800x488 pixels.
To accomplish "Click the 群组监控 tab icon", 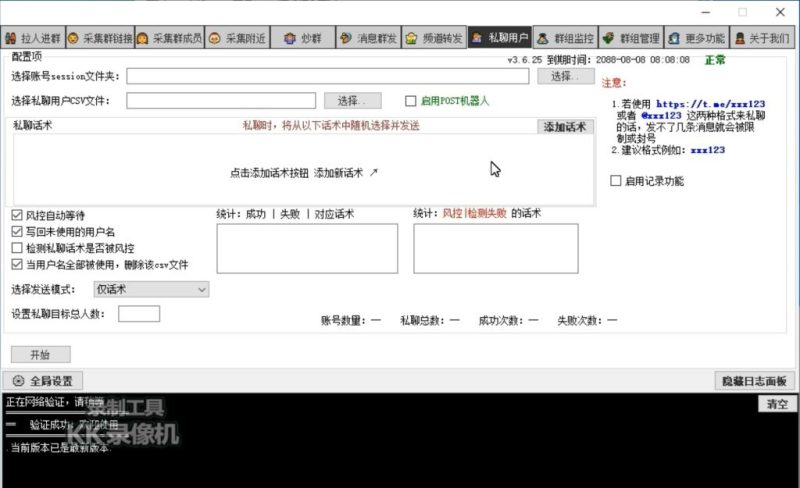I will click(543, 38).
